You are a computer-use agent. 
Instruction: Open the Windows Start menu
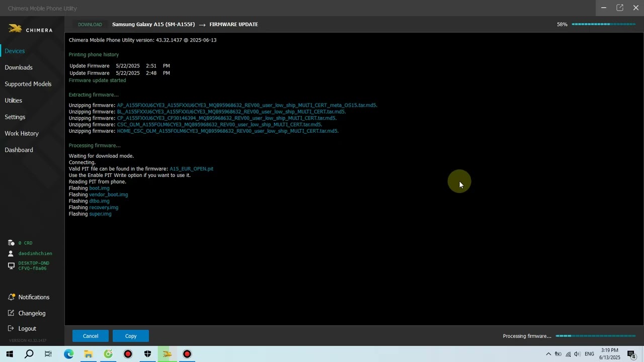click(10, 354)
